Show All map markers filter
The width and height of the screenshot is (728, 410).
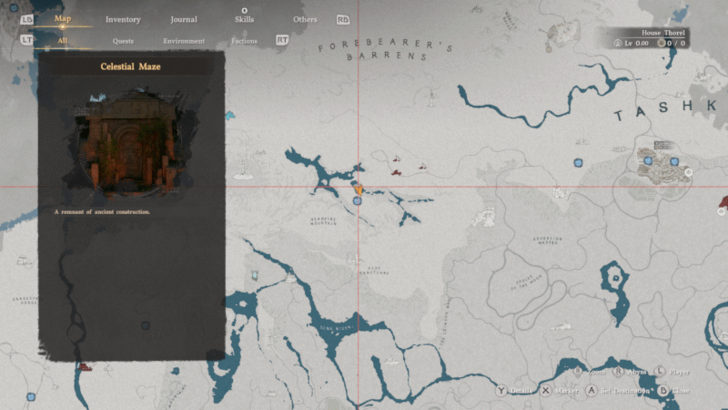point(63,41)
